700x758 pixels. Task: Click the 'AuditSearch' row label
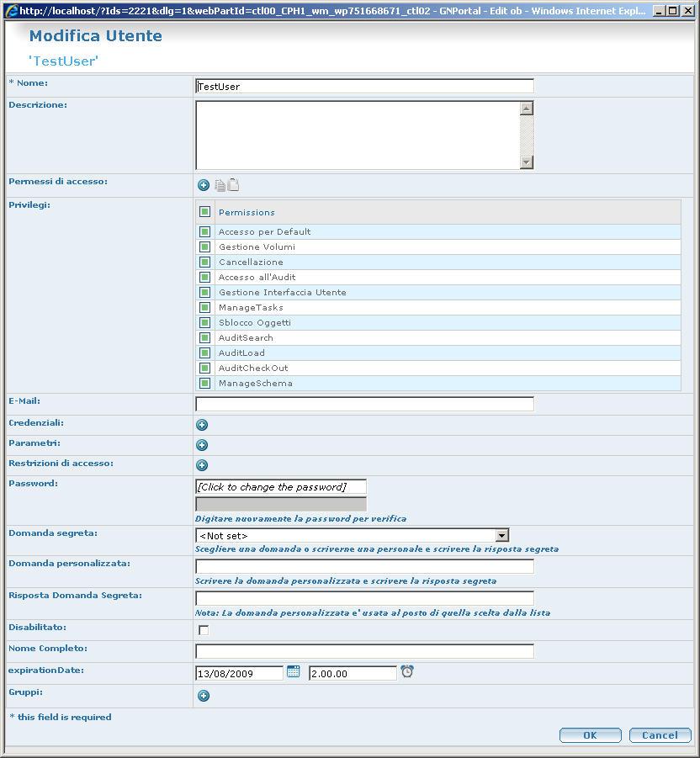(246, 338)
